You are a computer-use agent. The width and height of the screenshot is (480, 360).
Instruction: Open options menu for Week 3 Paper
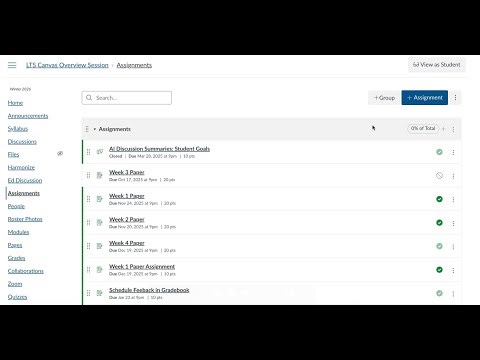click(453, 176)
